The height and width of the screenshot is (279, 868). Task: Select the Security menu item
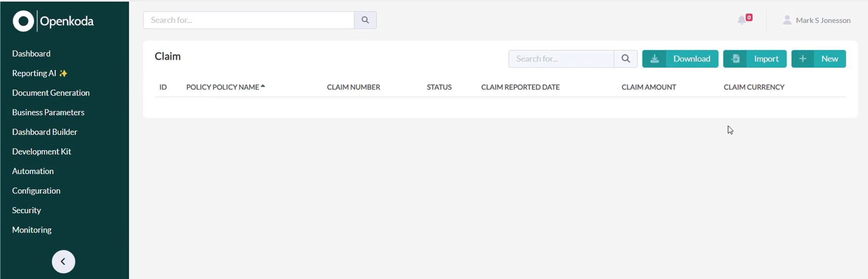(x=26, y=210)
